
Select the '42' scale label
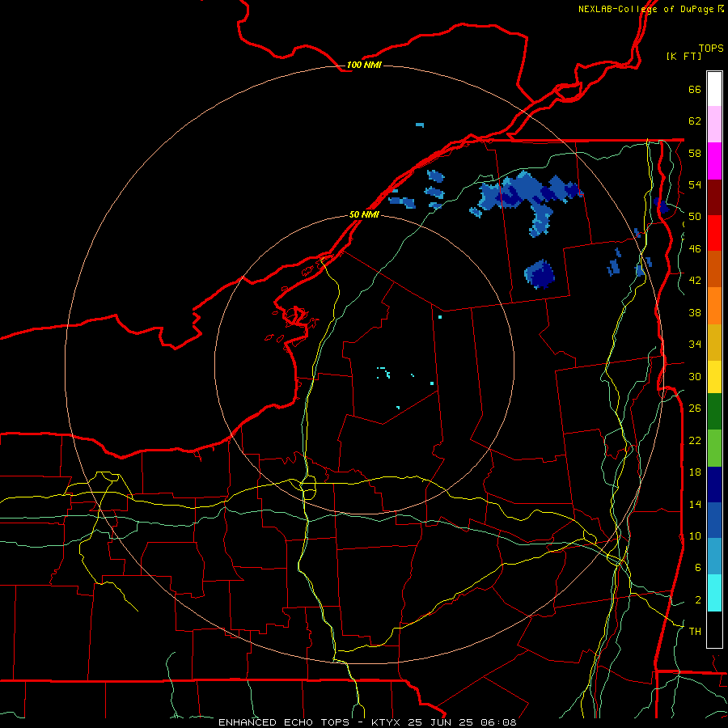[695, 281]
